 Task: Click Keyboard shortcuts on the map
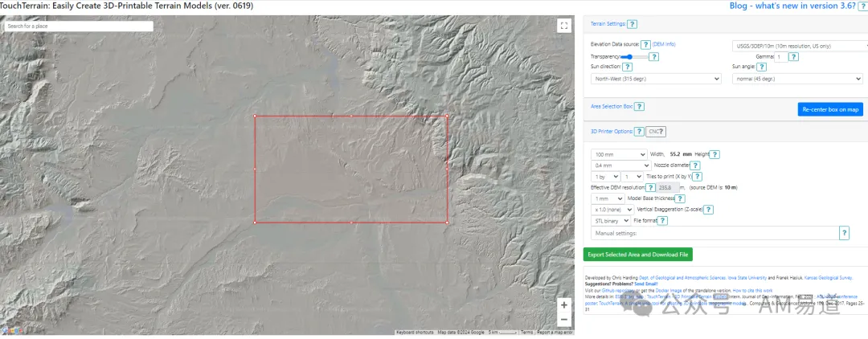415,333
